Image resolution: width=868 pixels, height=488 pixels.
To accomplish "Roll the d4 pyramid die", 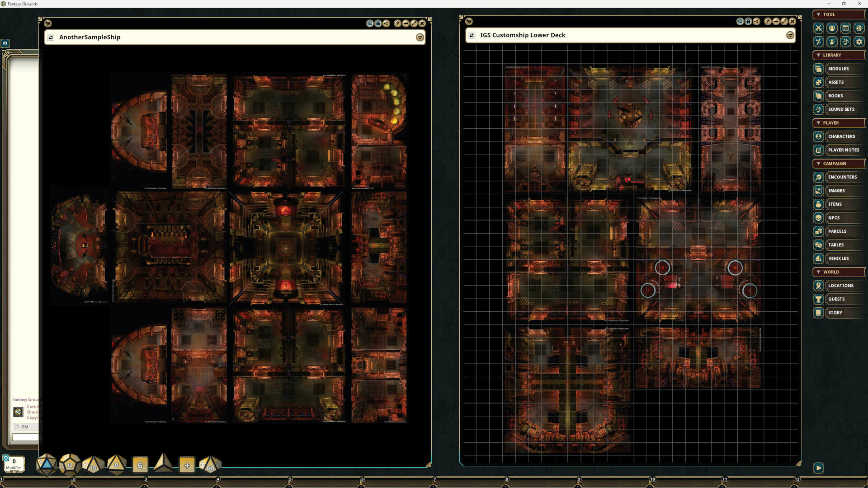I will 163,463.
